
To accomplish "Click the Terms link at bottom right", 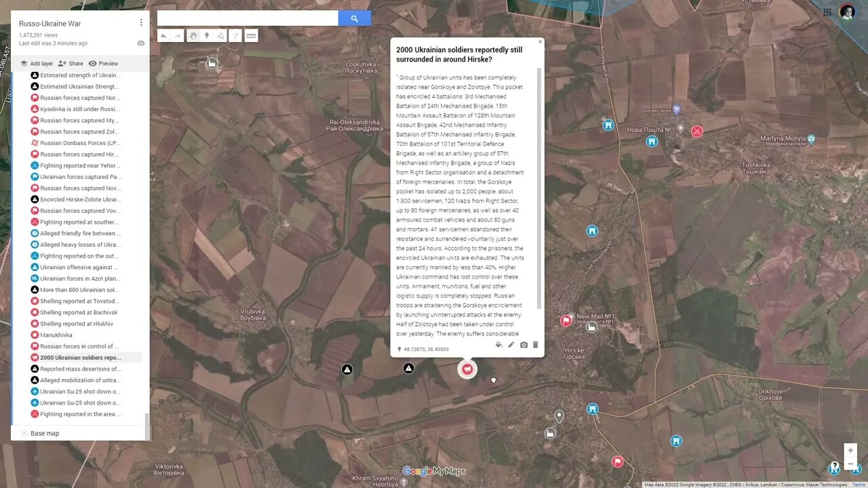I will 859,485.
